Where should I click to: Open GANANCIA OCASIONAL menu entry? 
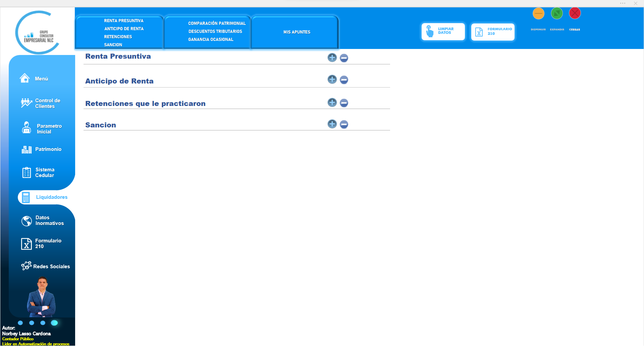(x=211, y=40)
